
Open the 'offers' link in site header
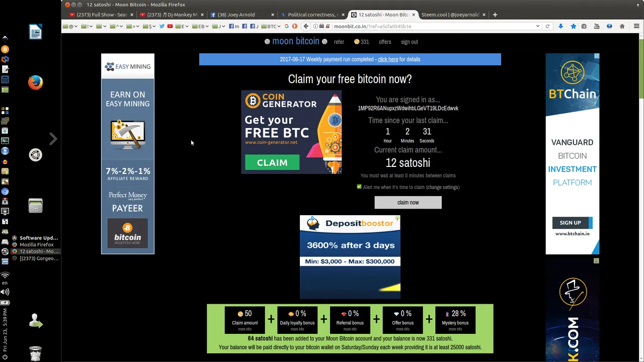click(385, 42)
